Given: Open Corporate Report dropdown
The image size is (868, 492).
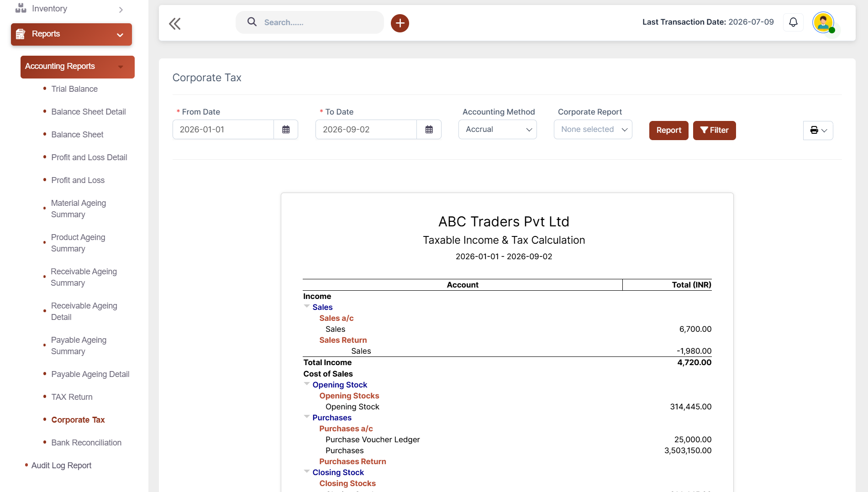Looking at the screenshot, I should coord(593,130).
